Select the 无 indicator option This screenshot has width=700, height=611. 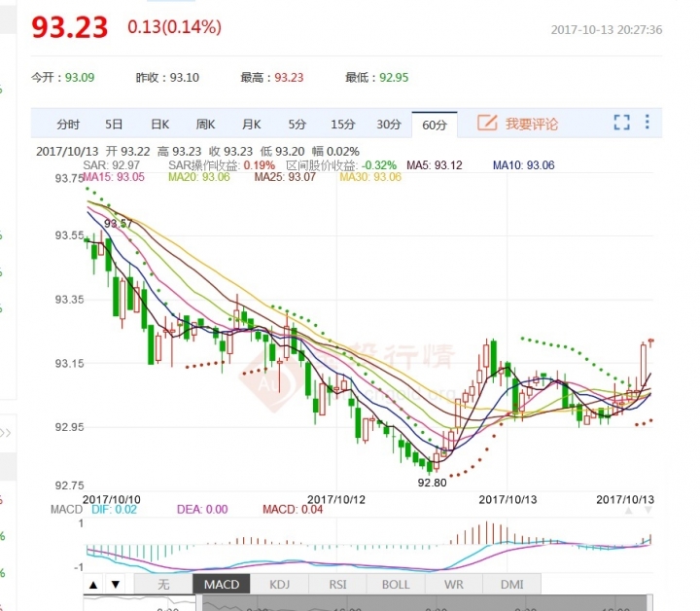162,585
